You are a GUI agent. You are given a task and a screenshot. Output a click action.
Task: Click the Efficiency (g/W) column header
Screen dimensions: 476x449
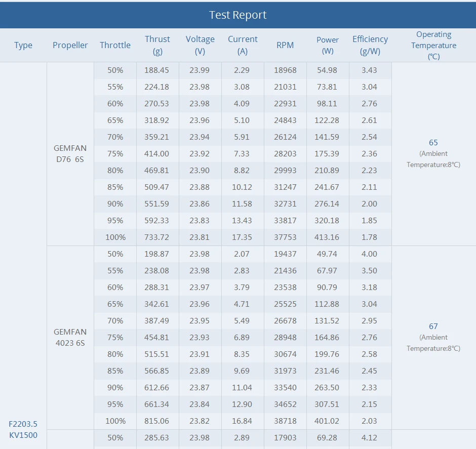[x=370, y=45]
